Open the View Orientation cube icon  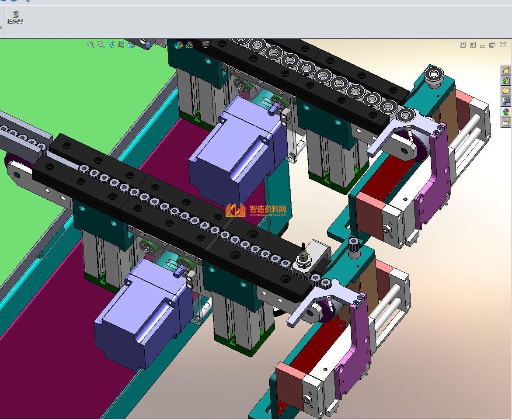pyautogui.click(x=131, y=45)
